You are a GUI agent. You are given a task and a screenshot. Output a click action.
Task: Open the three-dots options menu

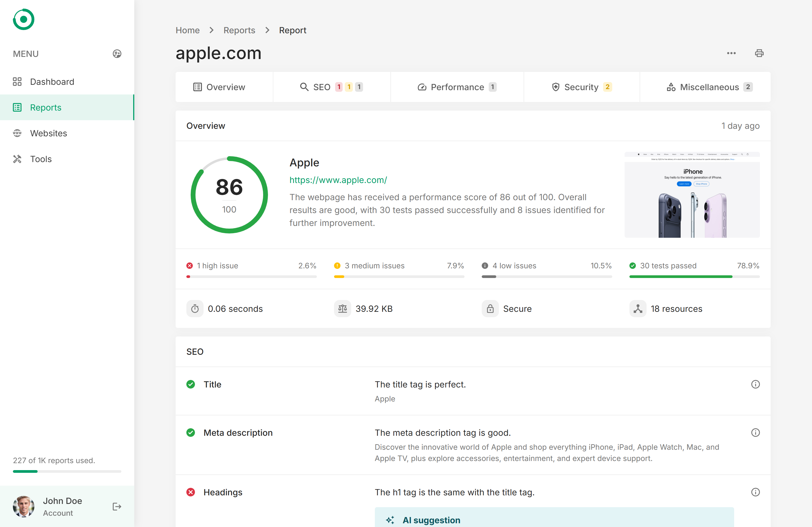pos(731,53)
